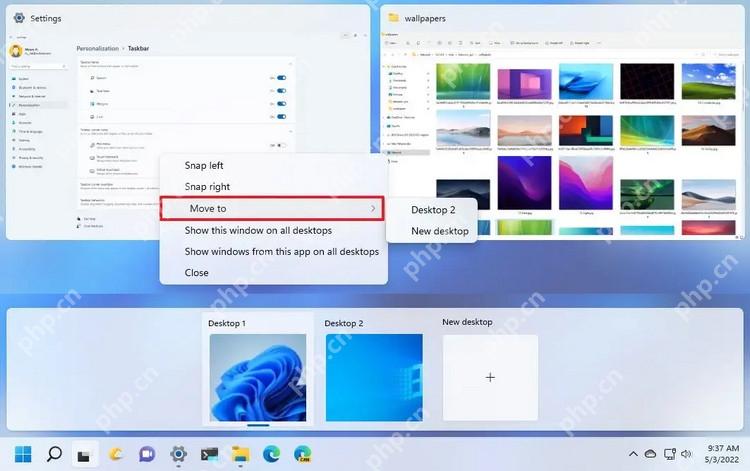This screenshot has height=471, width=750.
Task: Select the tall pink mountain wallpaper thumbnail
Action: [x=586, y=183]
